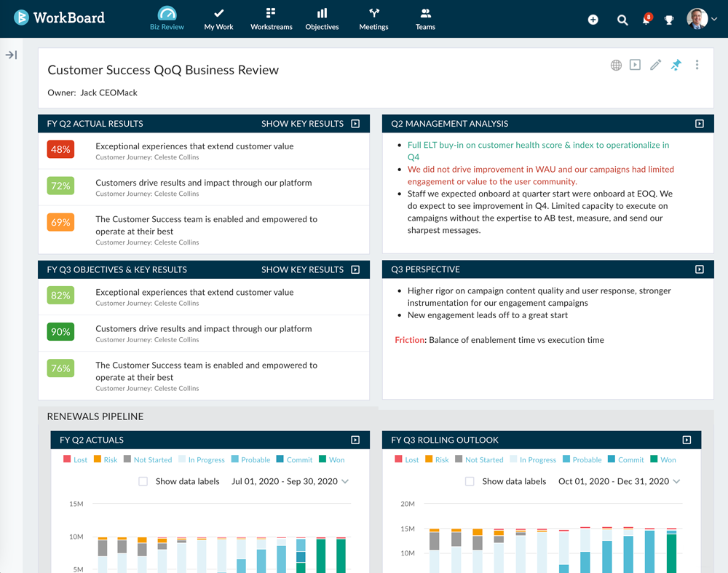Toggle Commit legend in FY Q2 Actuals
This screenshot has width=728, height=573.
[294, 459]
